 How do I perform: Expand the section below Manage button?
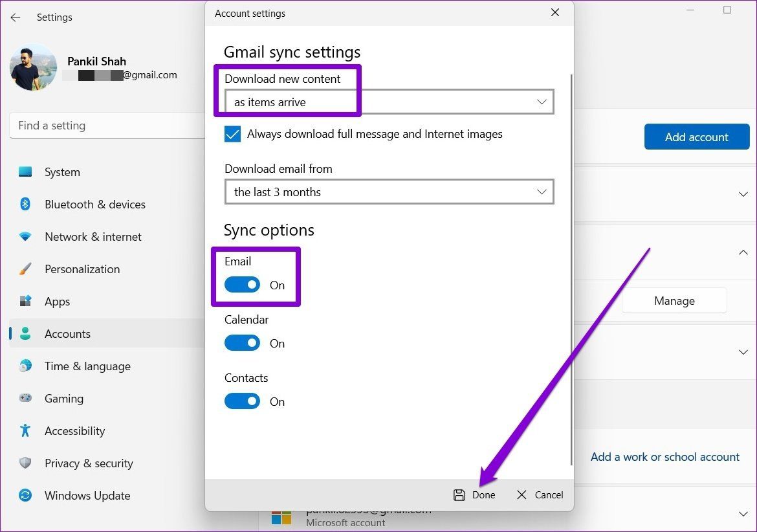[x=743, y=352]
